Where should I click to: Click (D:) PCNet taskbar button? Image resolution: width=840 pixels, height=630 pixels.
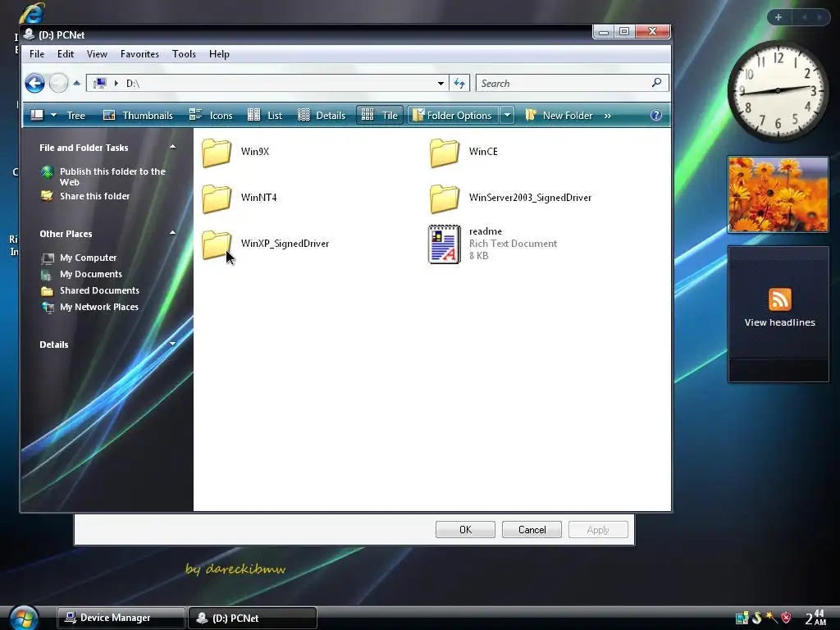pos(253,618)
